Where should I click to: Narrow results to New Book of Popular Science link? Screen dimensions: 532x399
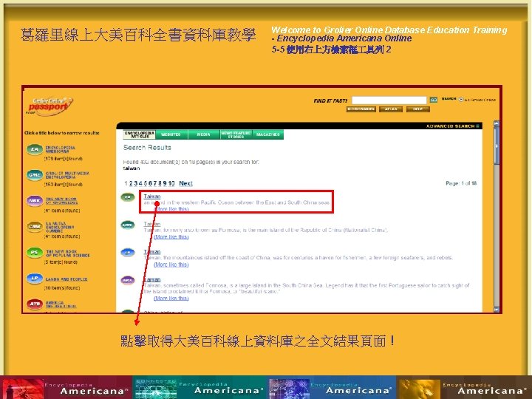point(68,253)
